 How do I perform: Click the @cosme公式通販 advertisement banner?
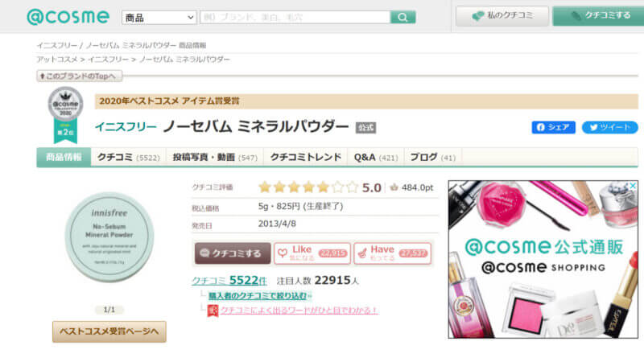tap(543, 259)
